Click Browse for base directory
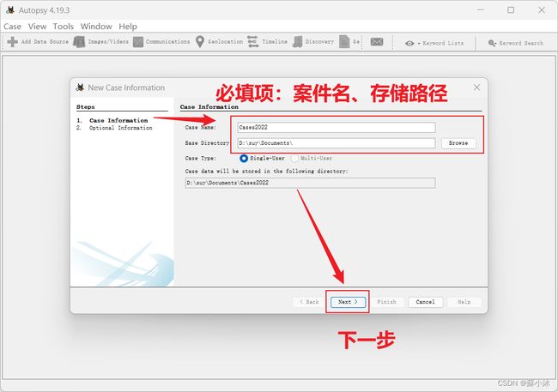Viewport: 558px width, 392px height. 458,143
